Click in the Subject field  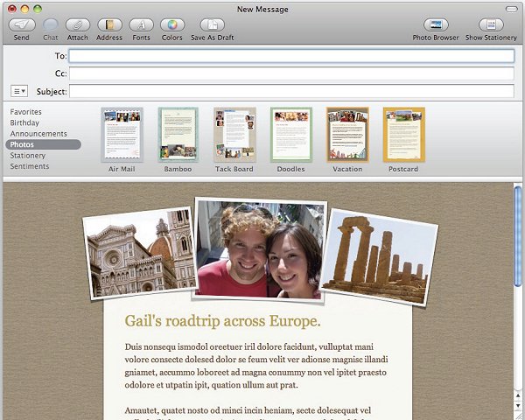pos(290,91)
